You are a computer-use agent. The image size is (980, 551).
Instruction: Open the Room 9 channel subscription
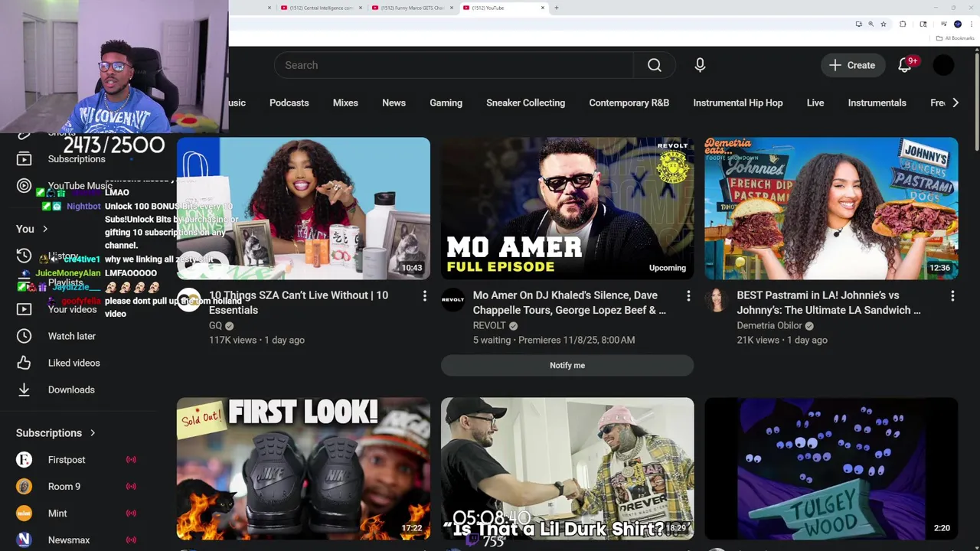pyautogui.click(x=64, y=487)
